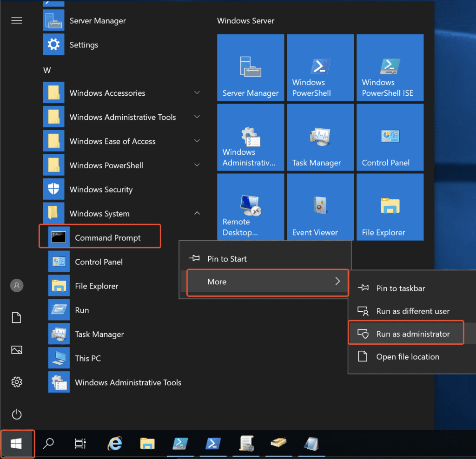Open the hamburger menu in Start
The height and width of the screenshot is (459, 476).
[x=17, y=20]
